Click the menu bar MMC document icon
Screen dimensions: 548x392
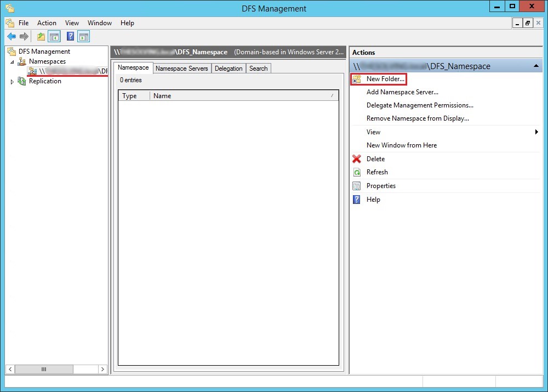[x=10, y=23]
